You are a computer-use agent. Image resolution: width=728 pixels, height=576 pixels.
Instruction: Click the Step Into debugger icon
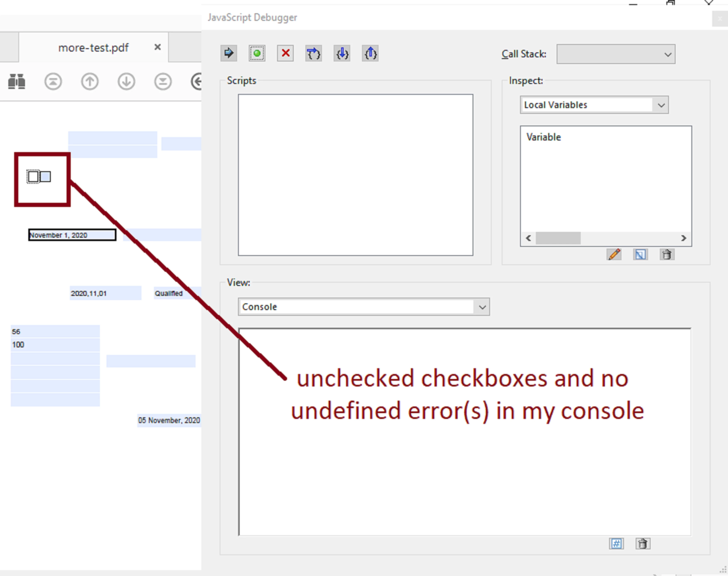click(342, 53)
